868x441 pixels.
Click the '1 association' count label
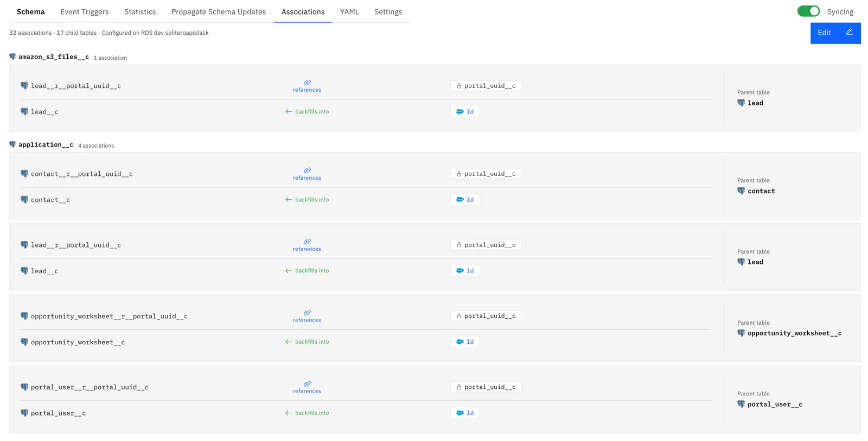[x=110, y=58]
